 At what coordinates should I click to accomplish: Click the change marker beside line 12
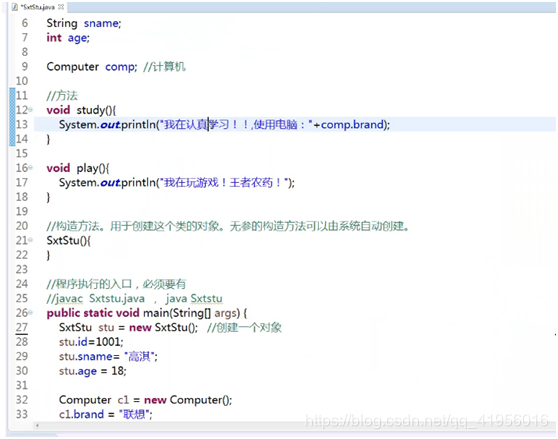[12, 110]
